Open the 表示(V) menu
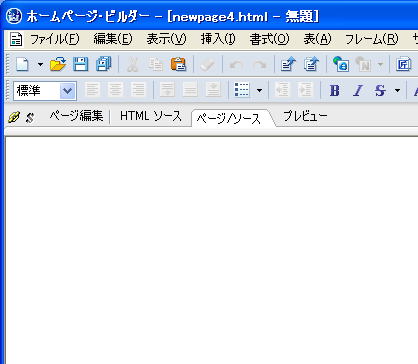This screenshot has height=364, width=418. tap(166, 39)
